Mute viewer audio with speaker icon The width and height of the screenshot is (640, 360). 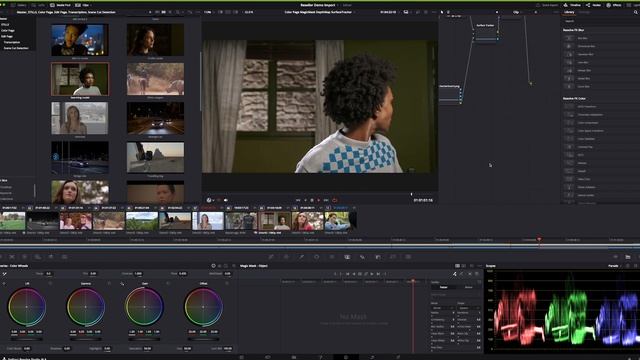[226, 200]
